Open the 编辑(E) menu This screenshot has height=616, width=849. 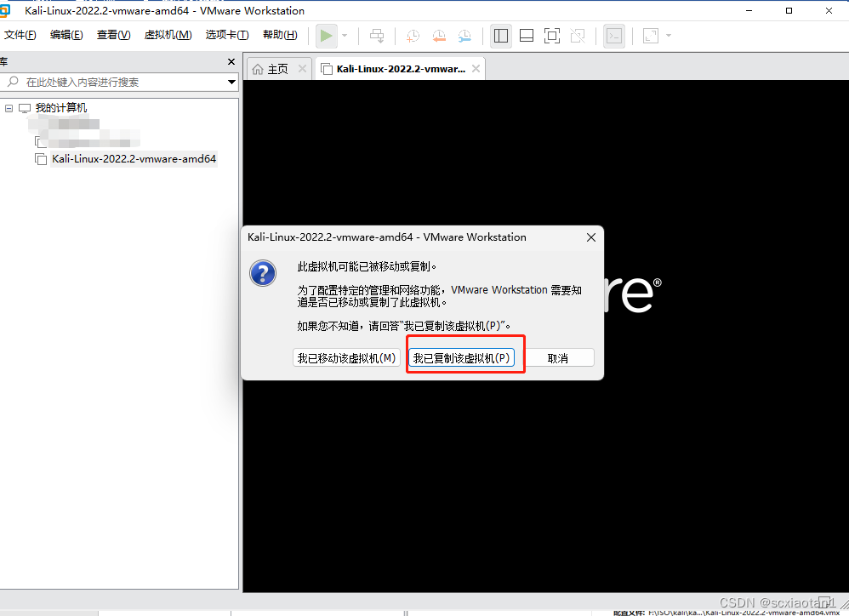(x=66, y=35)
